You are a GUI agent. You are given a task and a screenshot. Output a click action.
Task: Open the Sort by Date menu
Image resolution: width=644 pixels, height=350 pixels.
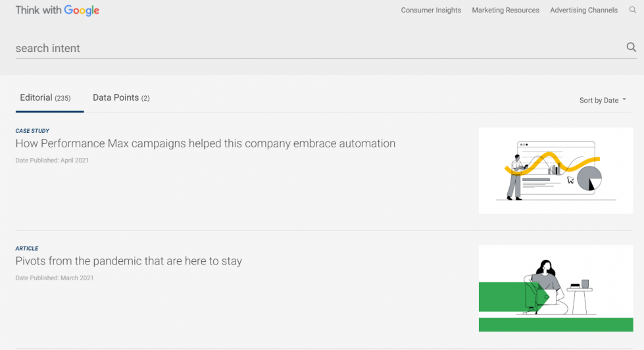(603, 100)
